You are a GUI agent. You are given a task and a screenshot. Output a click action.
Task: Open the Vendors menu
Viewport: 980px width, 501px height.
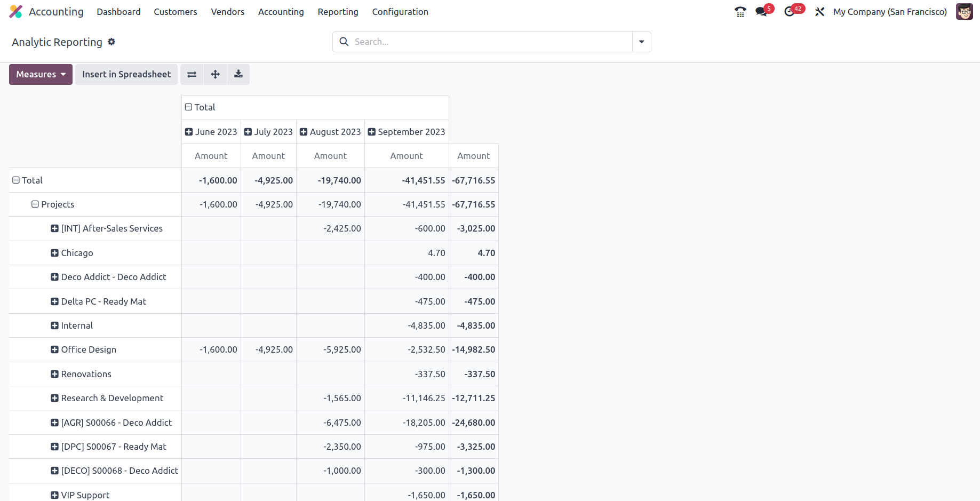(x=228, y=12)
